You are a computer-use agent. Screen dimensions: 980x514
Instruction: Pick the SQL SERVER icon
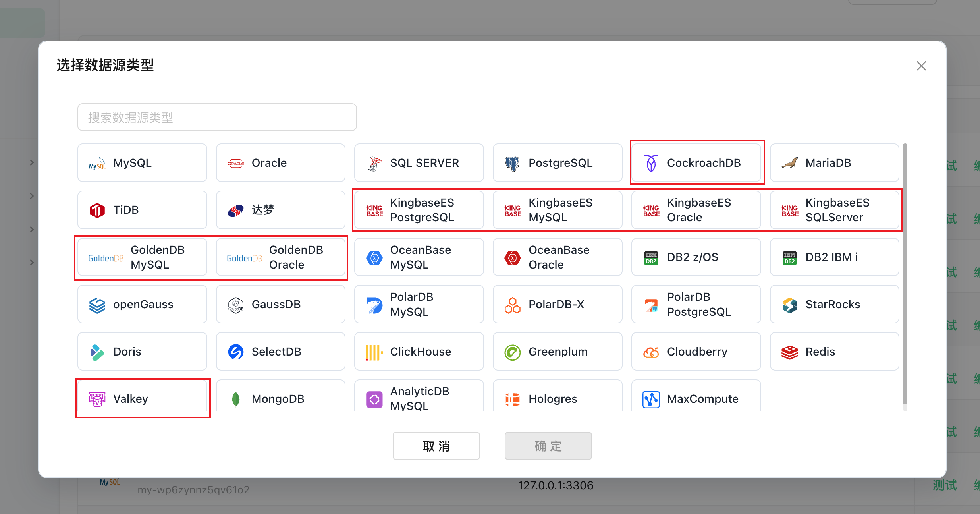[x=374, y=163]
